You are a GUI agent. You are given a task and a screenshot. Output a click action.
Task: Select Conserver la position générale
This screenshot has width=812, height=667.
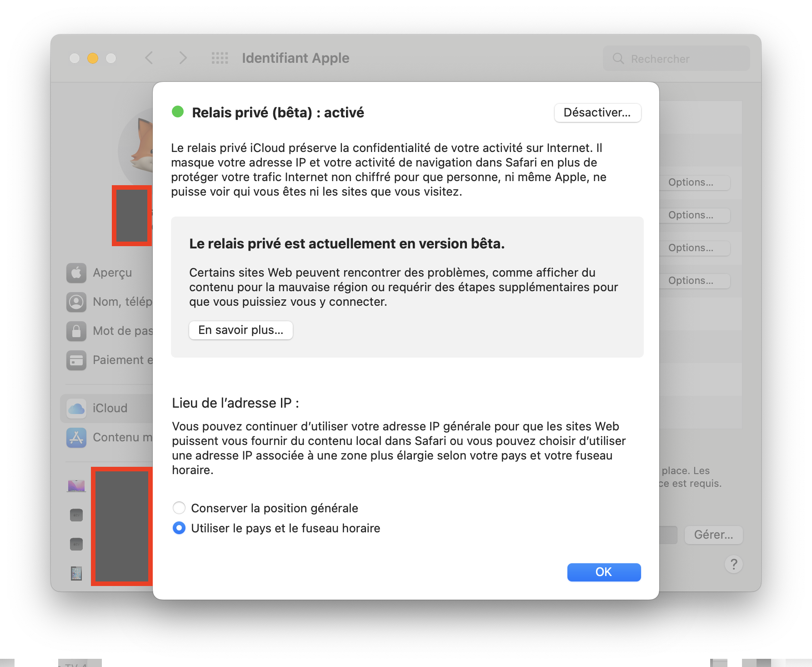pos(179,508)
